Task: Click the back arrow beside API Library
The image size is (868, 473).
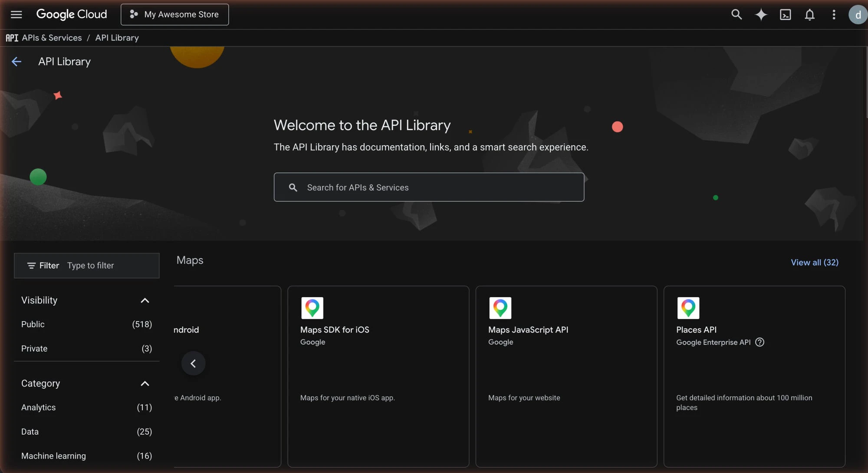Action: pos(16,62)
